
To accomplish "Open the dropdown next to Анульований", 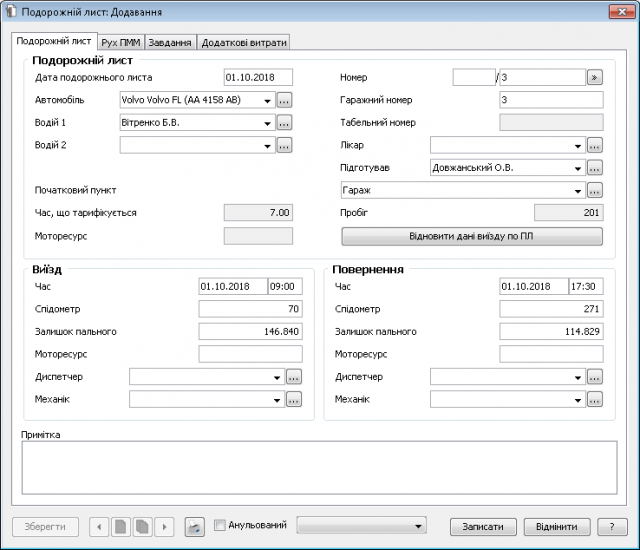I will coord(418,526).
